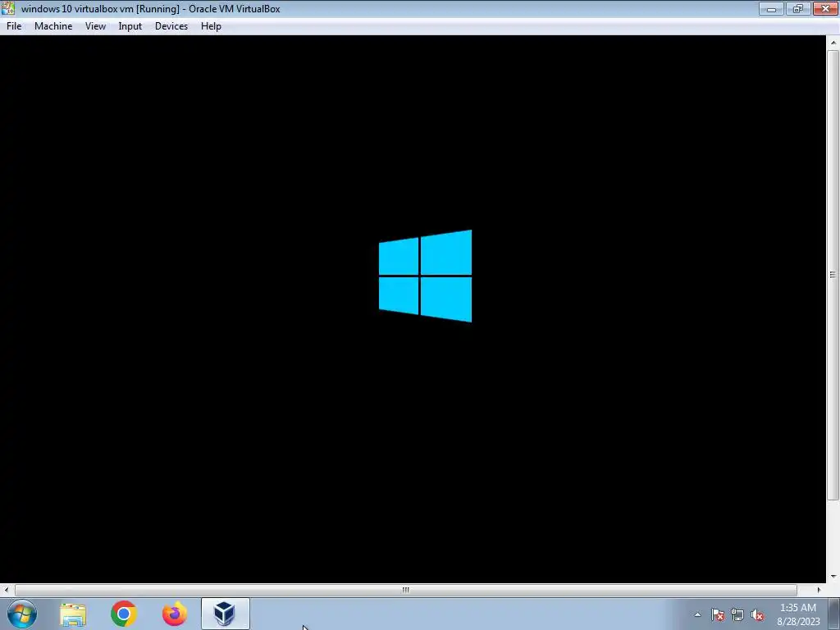Launch Firefox from the taskbar

tap(175, 614)
